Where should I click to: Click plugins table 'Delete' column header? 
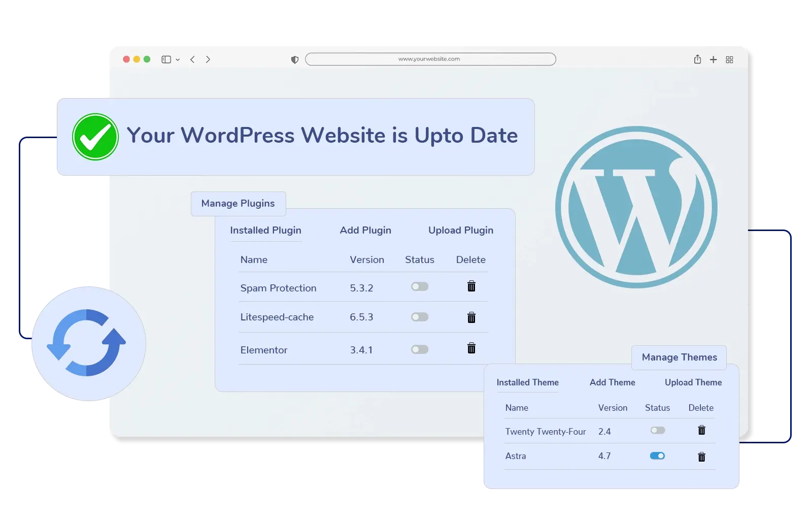click(x=471, y=259)
